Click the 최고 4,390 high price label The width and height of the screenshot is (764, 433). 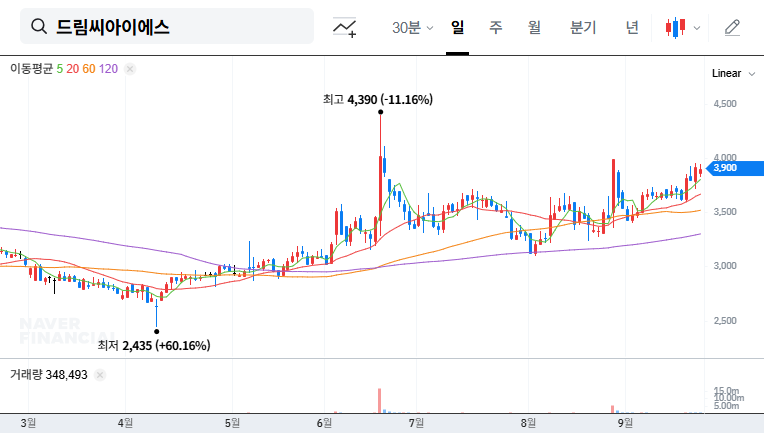(x=378, y=99)
